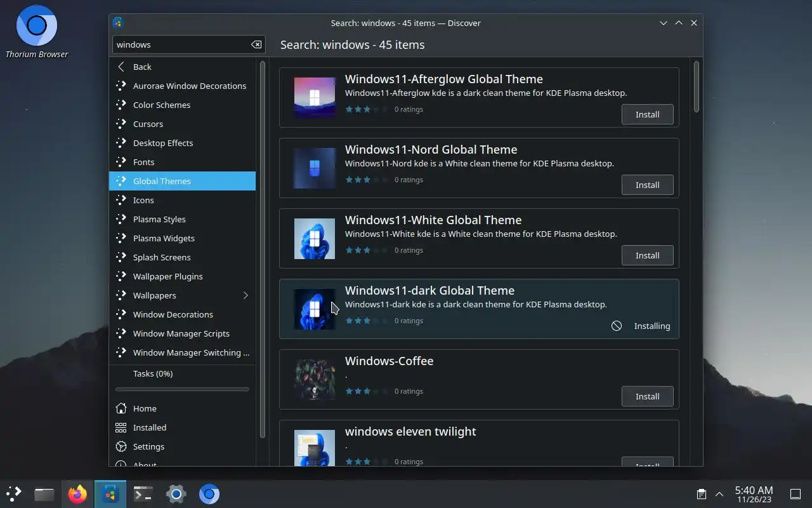Click Windows11-Afterglow star rating
Screen dimensions: 812x508
(x=367, y=109)
